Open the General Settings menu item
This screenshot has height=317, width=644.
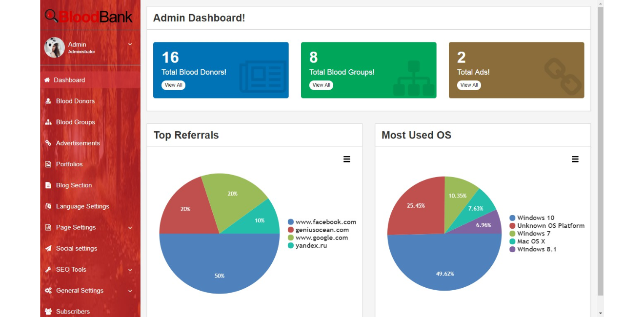click(80, 291)
